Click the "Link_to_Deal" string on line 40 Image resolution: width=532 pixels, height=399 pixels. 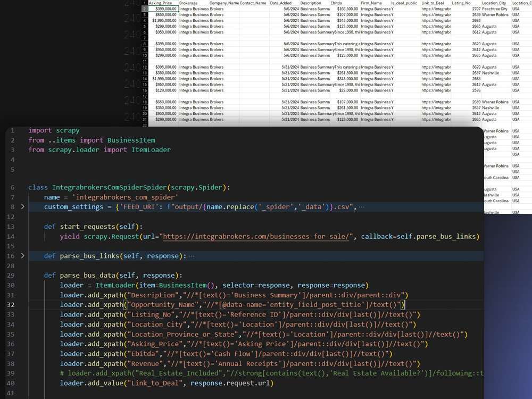point(155,383)
